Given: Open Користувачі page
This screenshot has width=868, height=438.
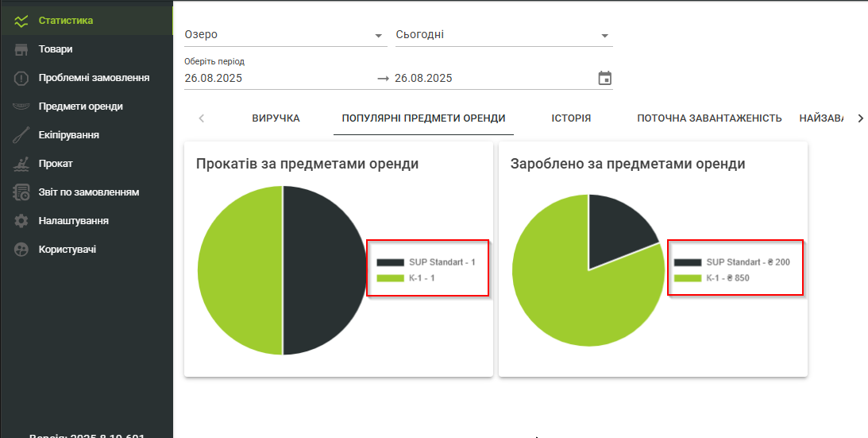Looking at the screenshot, I should 87,250.
